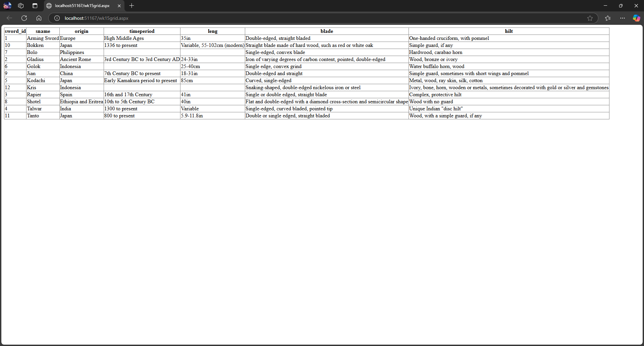Click One-handed cruciform, with pommel cell
Viewport: 644px width, 346px height.
coord(509,38)
